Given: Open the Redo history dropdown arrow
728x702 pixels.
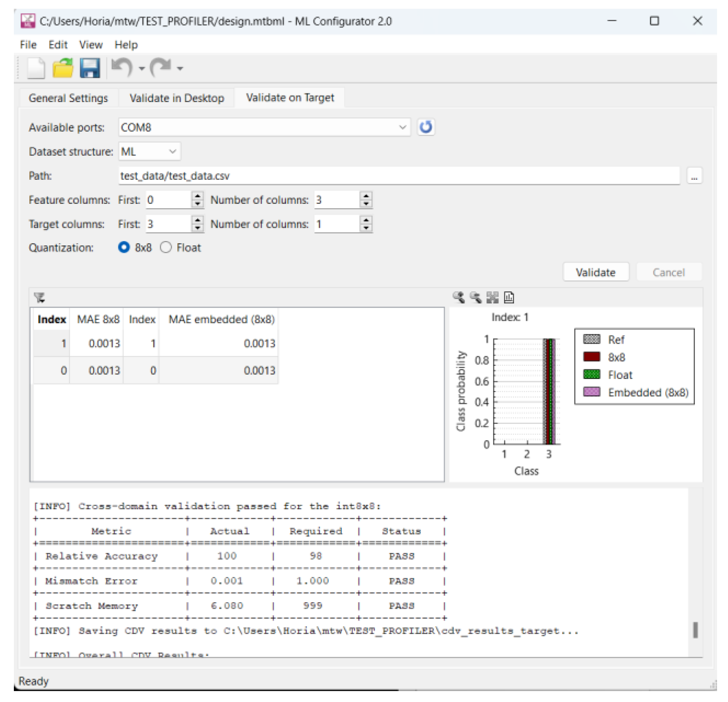Looking at the screenshot, I should tap(180, 68).
